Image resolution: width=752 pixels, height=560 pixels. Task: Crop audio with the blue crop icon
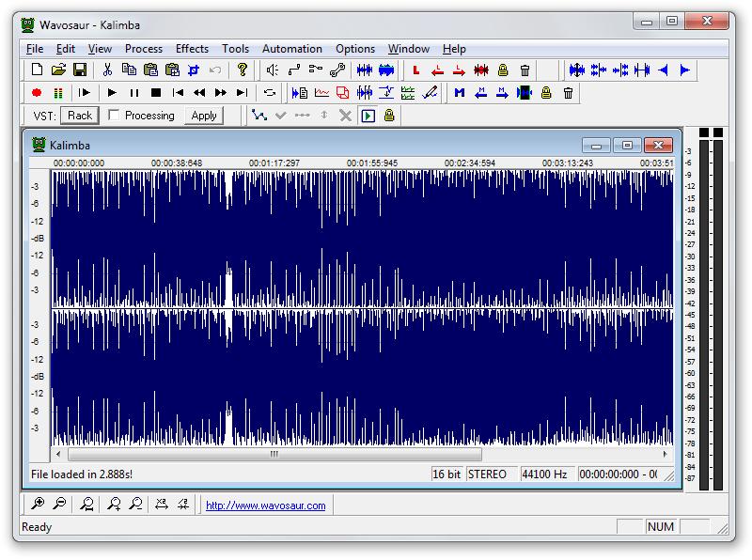tap(194, 70)
